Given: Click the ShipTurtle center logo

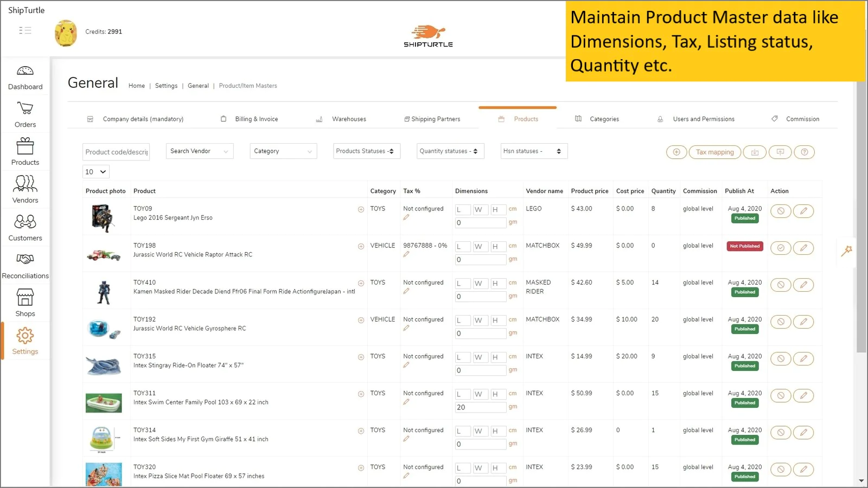Looking at the screenshot, I should [428, 36].
